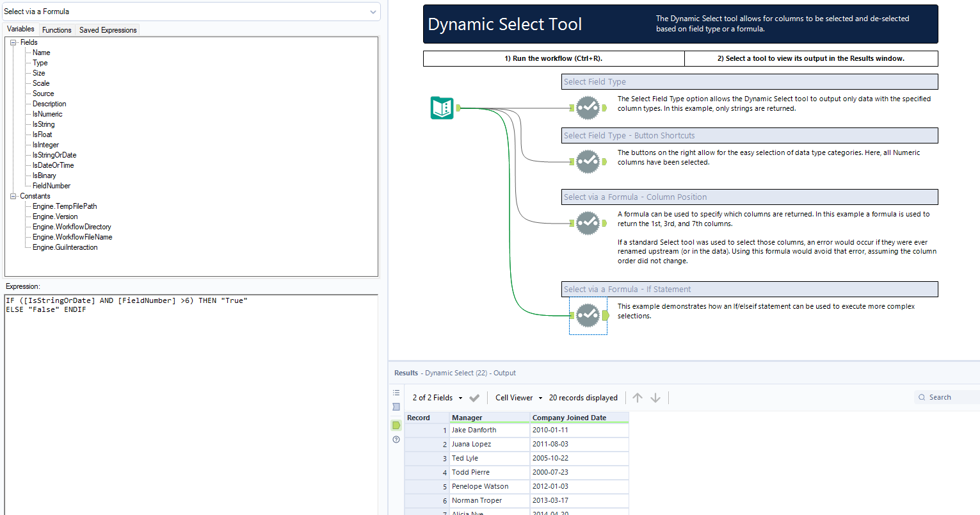Click the Select Field Type Dynamic Select tool
This screenshot has height=515, width=980.
[x=588, y=108]
